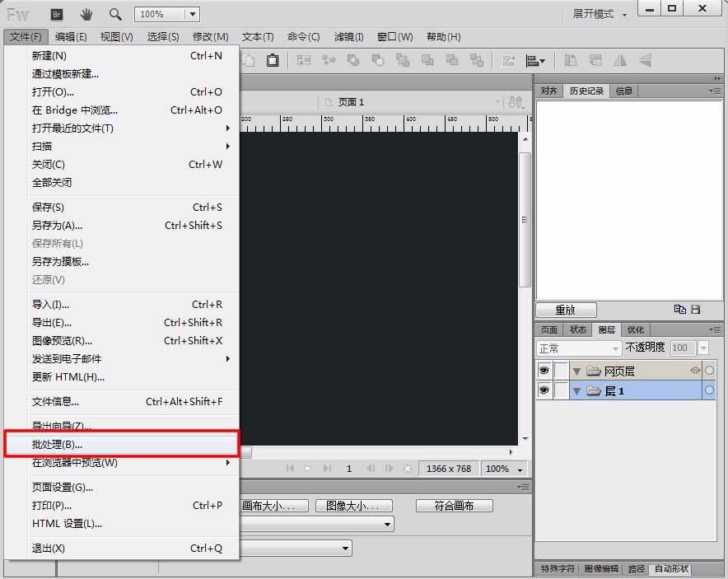The image size is (728, 579).
Task: Launch Adobe Bridge with the Br toolbar icon
Action: coord(57,13)
